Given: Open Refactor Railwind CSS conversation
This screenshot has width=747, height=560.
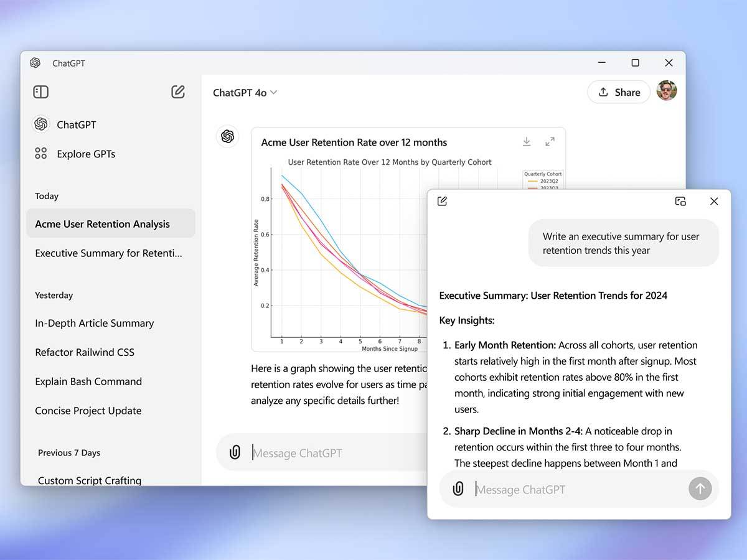Looking at the screenshot, I should click(85, 352).
